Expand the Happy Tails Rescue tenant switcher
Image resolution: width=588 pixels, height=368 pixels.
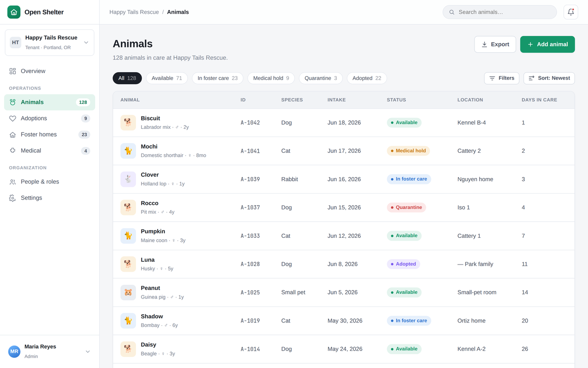point(50,42)
